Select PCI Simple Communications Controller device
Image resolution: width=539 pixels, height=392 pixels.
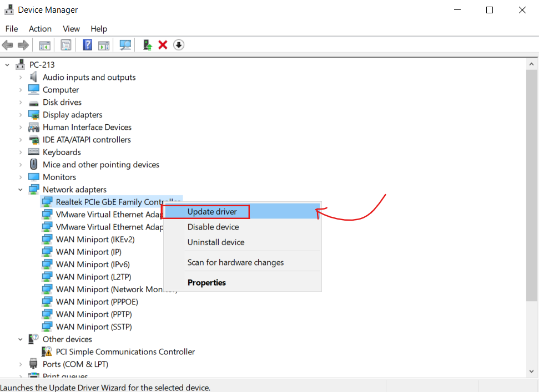click(125, 352)
